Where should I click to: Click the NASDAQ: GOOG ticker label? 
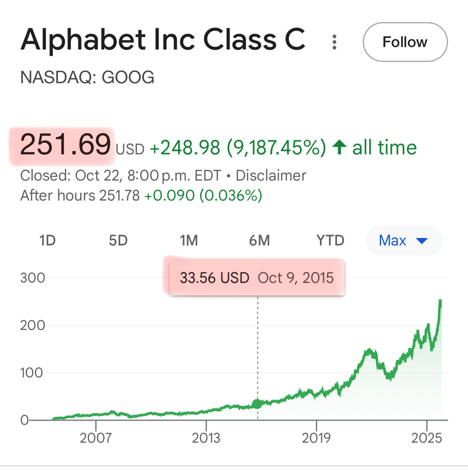click(x=87, y=77)
